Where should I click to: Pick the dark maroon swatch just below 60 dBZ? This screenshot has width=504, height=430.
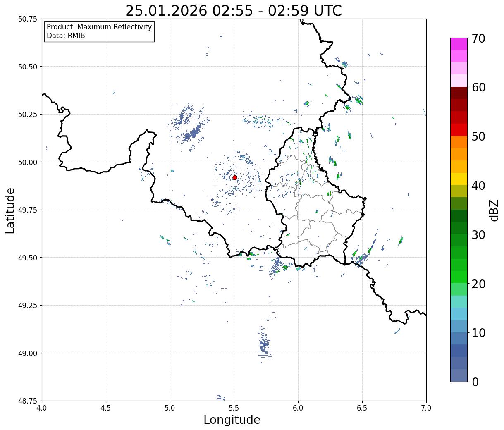click(x=459, y=93)
